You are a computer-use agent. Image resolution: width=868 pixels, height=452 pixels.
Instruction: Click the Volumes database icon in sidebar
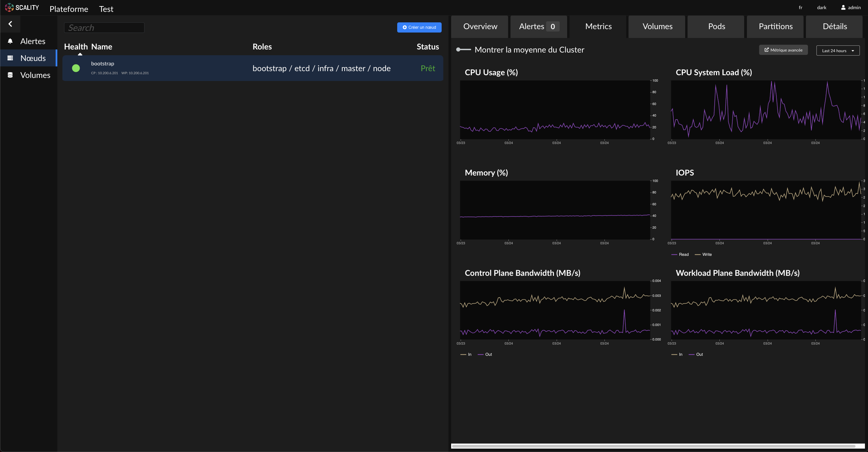pos(10,75)
